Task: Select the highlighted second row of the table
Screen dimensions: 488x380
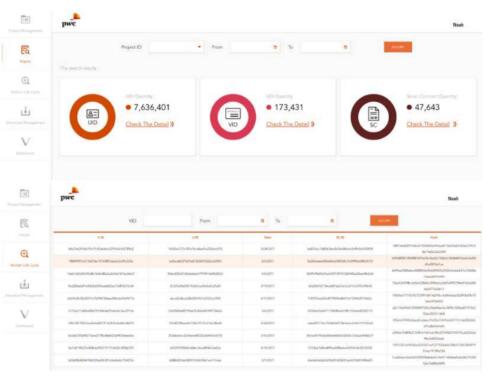Action: [267, 261]
